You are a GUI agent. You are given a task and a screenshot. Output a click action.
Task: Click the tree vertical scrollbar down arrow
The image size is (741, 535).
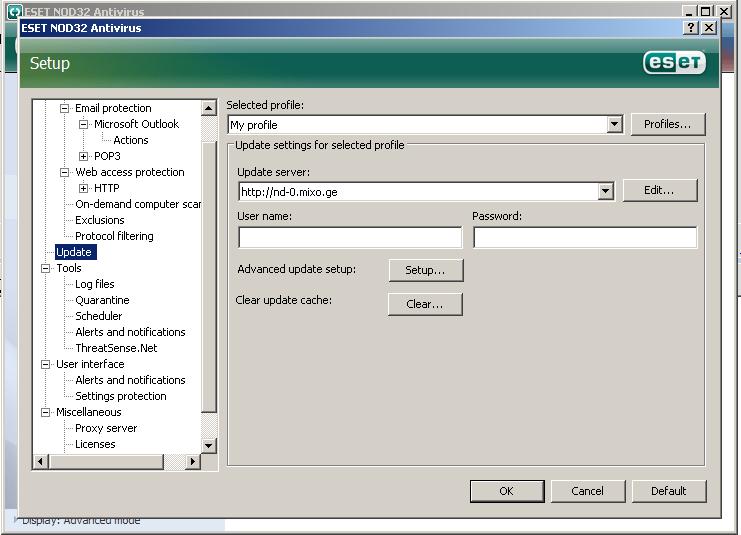208,445
